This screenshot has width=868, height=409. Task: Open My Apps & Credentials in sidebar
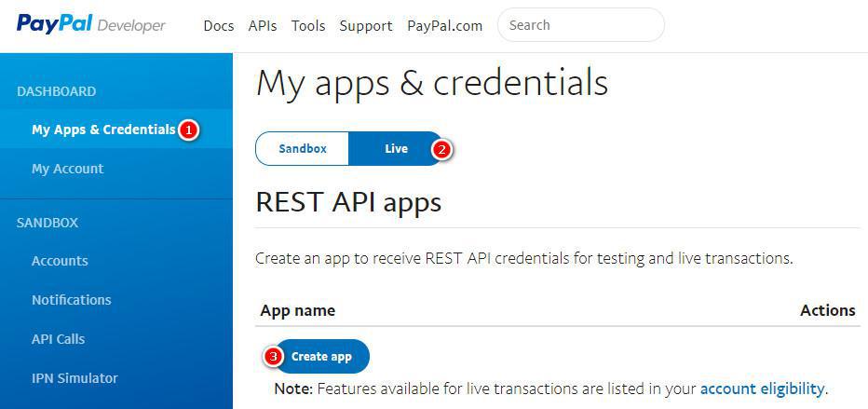[x=103, y=130]
